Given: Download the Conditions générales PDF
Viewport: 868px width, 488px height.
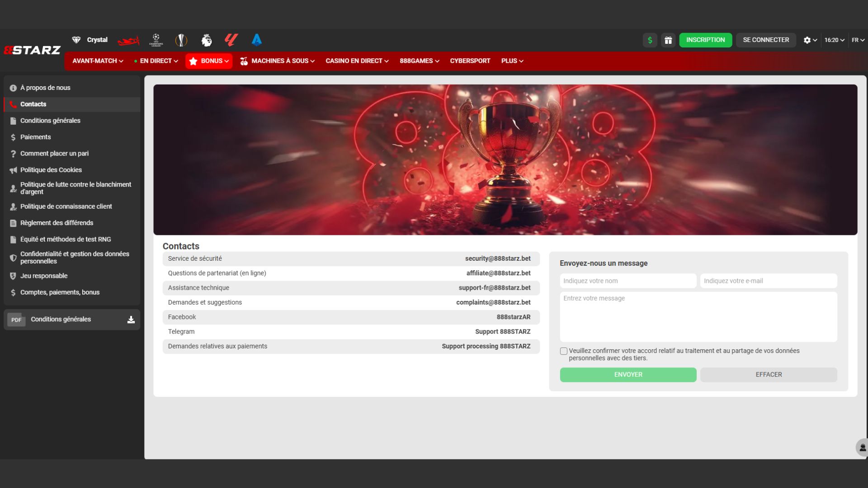Looking at the screenshot, I should 131,319.
